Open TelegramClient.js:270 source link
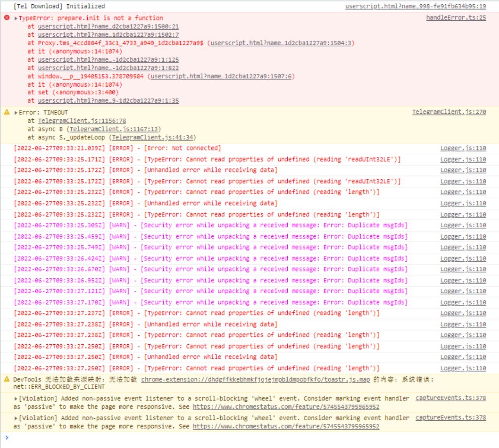 (449, 112)
